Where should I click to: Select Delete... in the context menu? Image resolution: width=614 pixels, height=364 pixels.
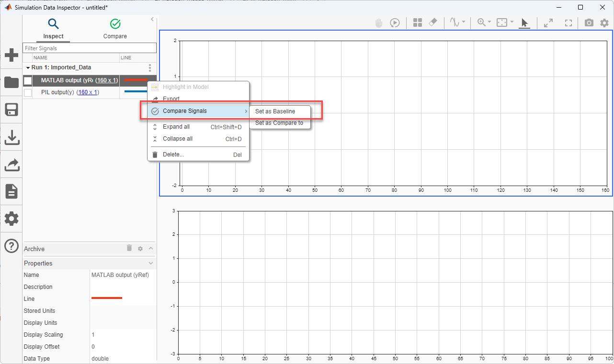click(173, 154)
